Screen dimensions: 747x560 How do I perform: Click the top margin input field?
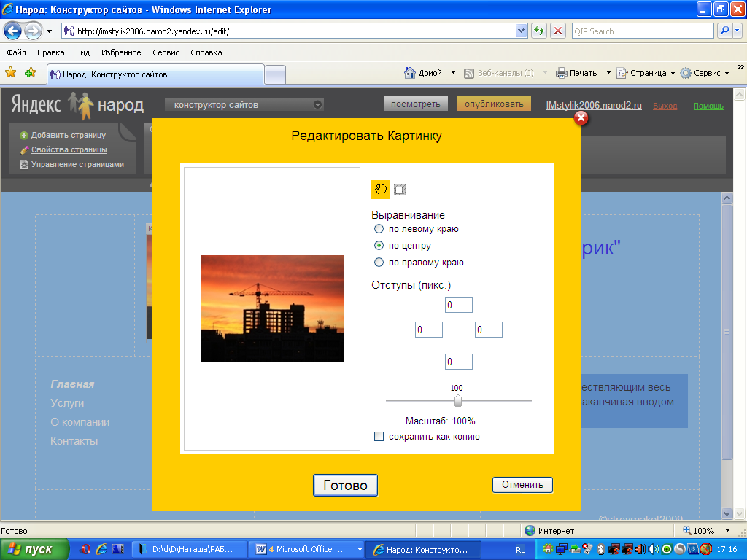click(458, 305)
